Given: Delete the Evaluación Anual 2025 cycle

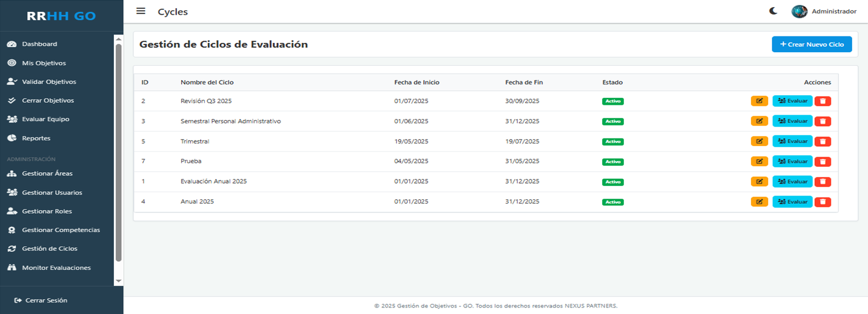Looking at the screenshot, I should tap(822, 181).
